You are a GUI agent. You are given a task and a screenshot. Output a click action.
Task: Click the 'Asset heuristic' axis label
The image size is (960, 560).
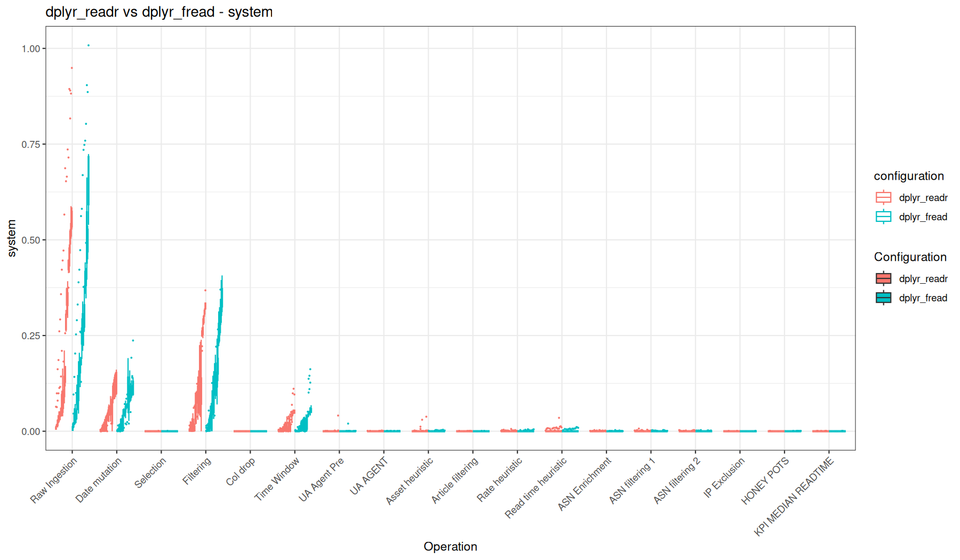pos(410,481)
